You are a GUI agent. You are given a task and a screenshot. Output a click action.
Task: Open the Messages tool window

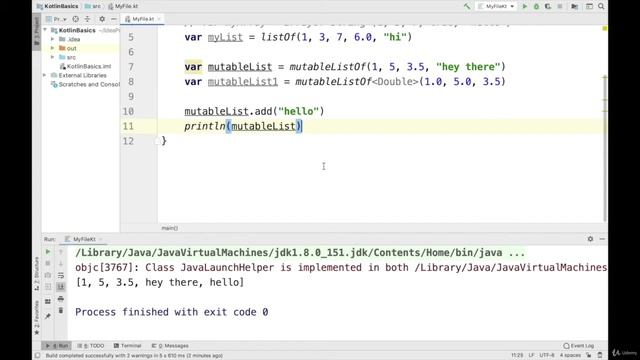coord(170,346)
